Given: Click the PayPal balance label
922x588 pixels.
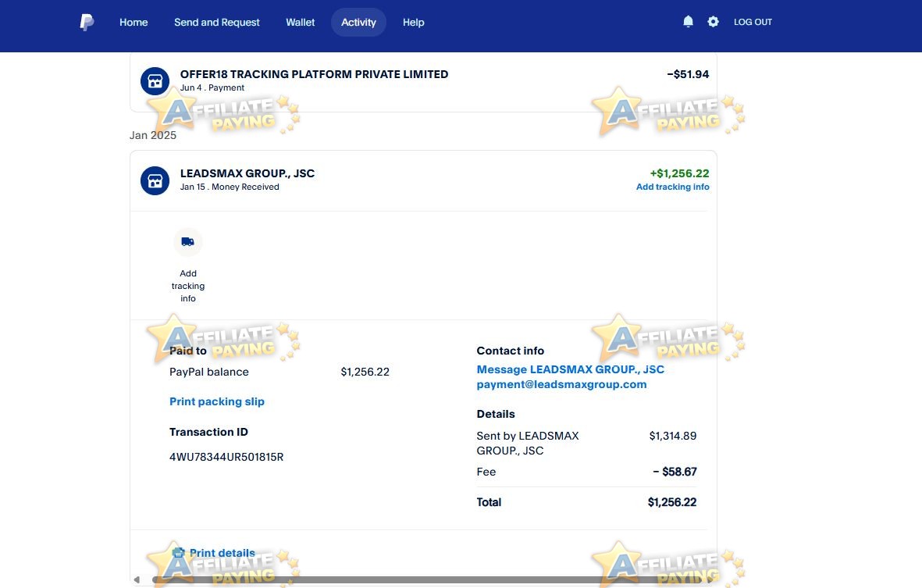Looking at the screenshot, I should [x=208, y=372].
